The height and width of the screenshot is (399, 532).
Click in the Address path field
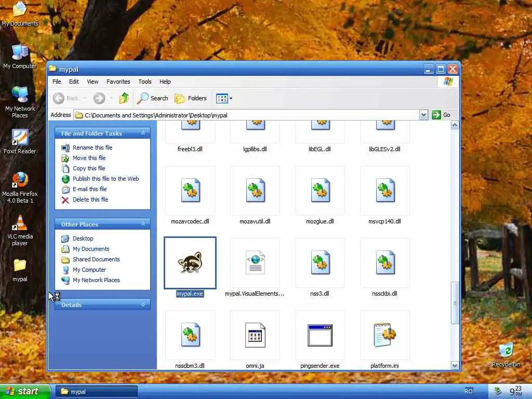[247, 115]
